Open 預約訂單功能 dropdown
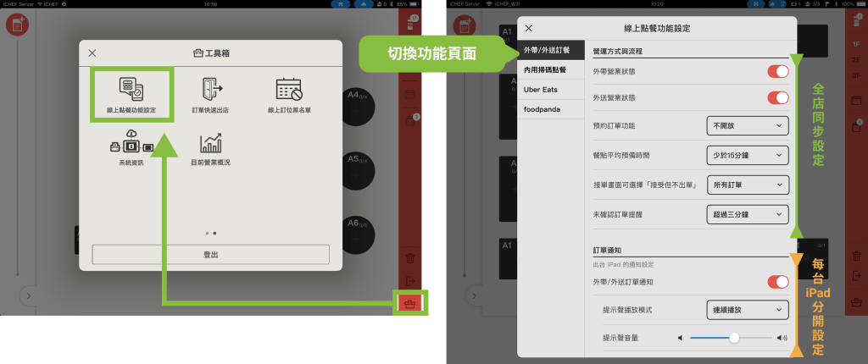868x364 pixels. [x=747, y=126]
